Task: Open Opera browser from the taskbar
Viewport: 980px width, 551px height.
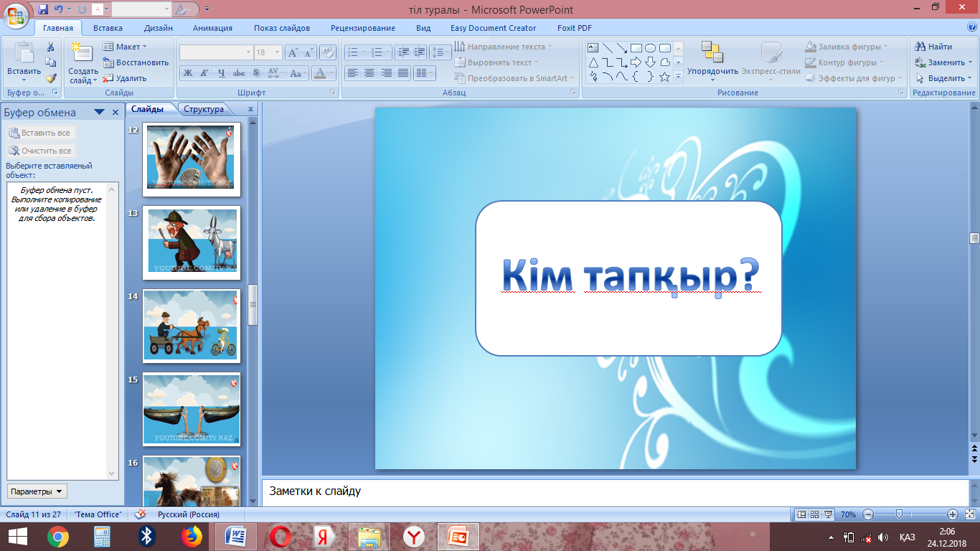Action: tap(280, 536)
